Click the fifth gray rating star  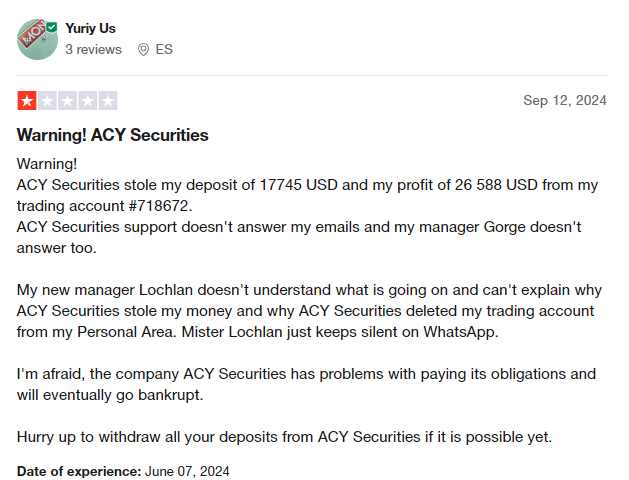point(108,101)
